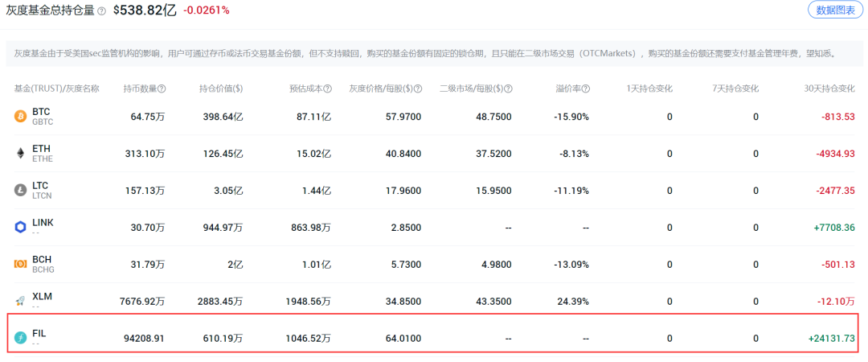The width and height of the screenshot is (868, 362).
Task: Click the 基金(TRUST)/灰度名称 column header
Action: 56,88
